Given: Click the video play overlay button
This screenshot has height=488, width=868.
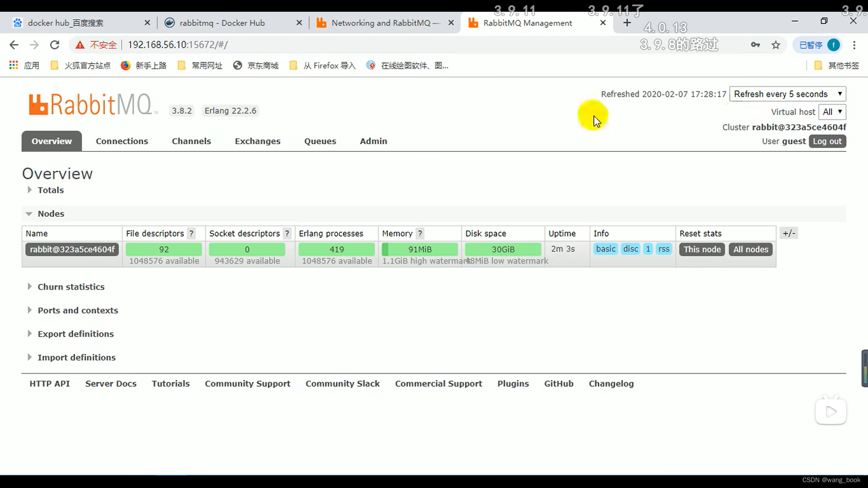Looking at the screenshot, I should point(831,411).
